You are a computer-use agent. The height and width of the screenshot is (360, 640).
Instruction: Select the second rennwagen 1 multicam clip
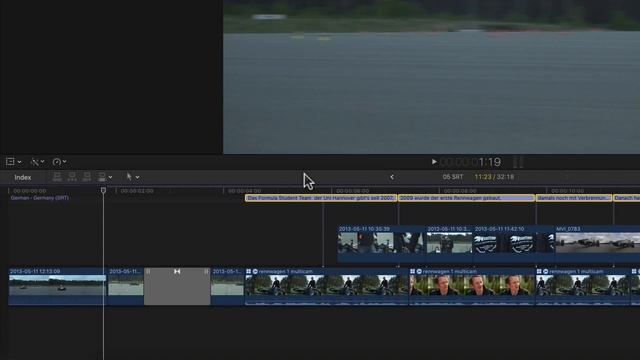(x=472, y=287)
